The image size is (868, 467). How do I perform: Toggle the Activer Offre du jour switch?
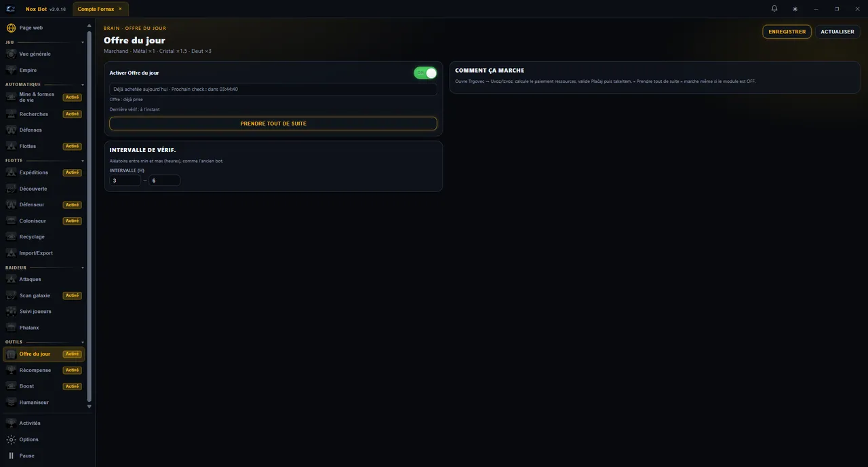425,73
